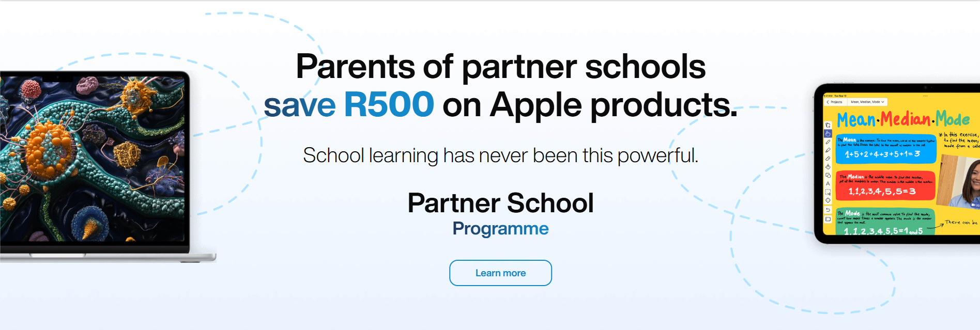980x330 pixels.
Task: Go back to Projects on iPad
Action: pos(834,102)
